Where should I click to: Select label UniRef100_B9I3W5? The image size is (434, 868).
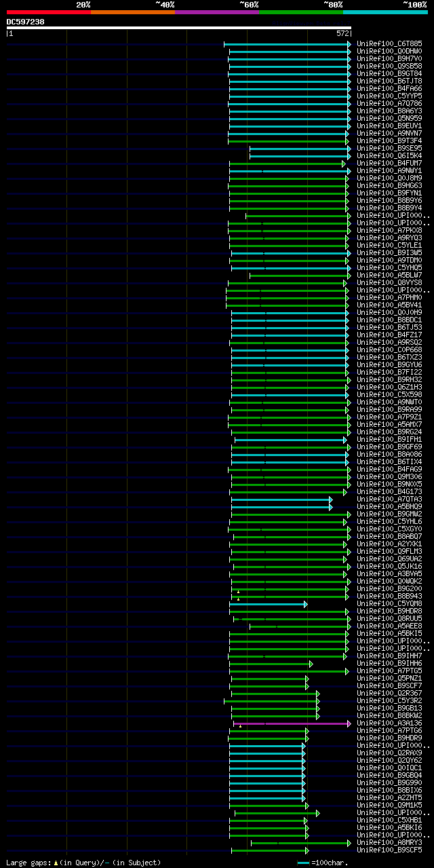click(391, 252)
